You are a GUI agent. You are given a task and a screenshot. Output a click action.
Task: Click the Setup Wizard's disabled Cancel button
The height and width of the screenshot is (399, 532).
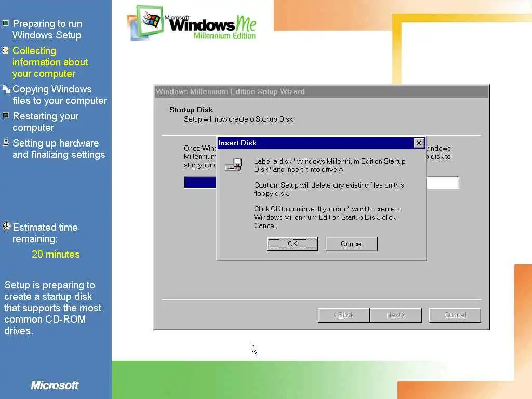(455, 315)
